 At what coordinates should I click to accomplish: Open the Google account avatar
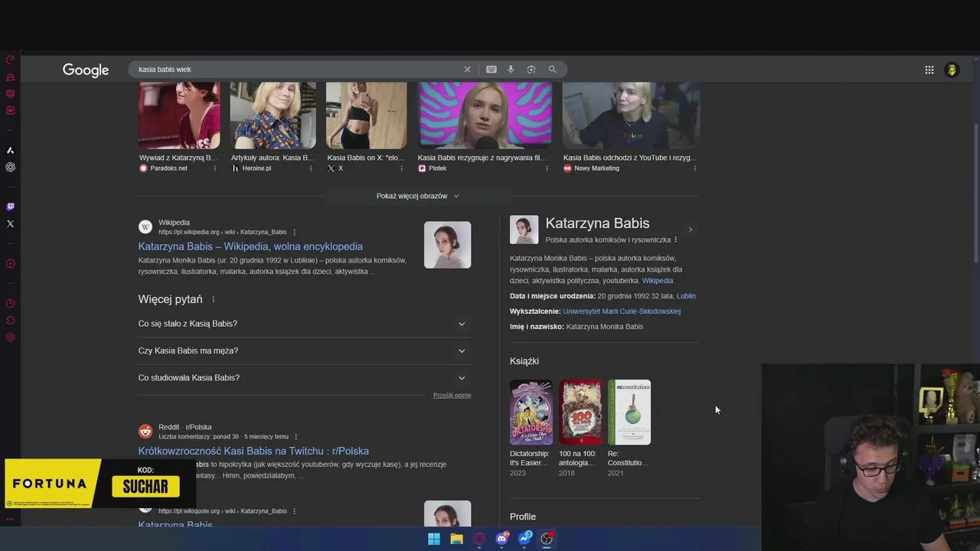pos(952,70)
